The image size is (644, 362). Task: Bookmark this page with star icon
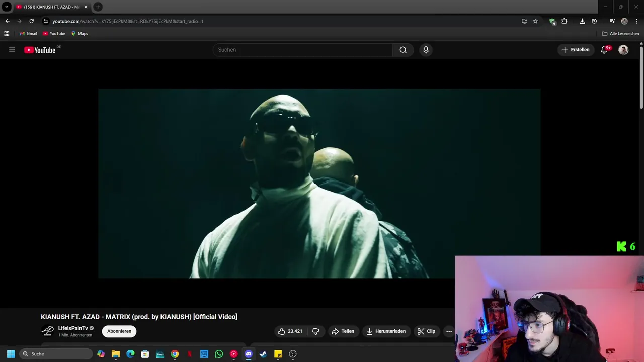click(535, 21)
